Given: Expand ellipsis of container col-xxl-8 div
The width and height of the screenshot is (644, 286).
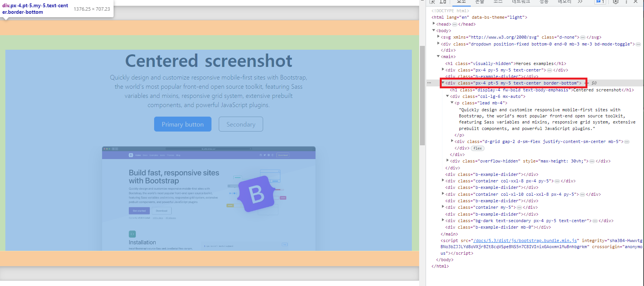Looking at the screenshot, I should point(558,181).
